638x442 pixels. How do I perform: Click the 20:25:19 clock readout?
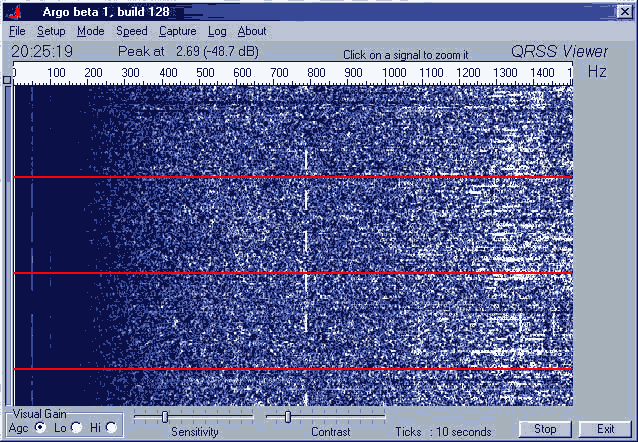pos(42,52)
